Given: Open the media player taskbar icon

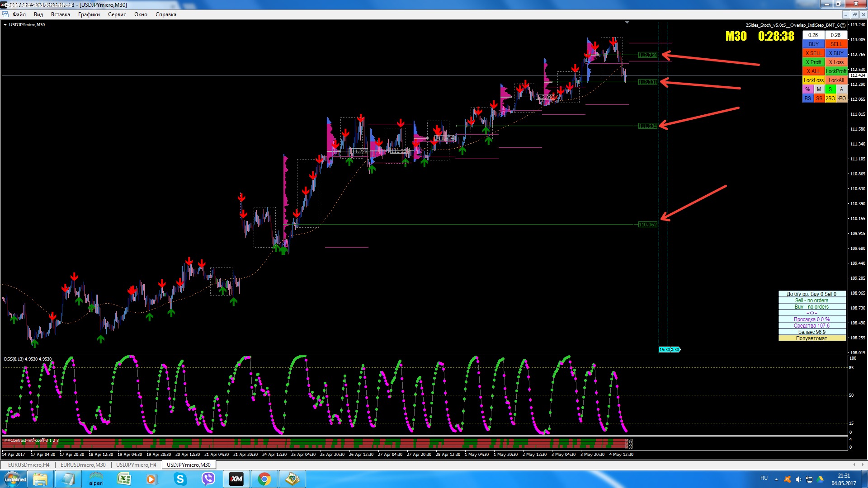Looking at the screenshot, I should pyautogui.click(x=151, y=479).
